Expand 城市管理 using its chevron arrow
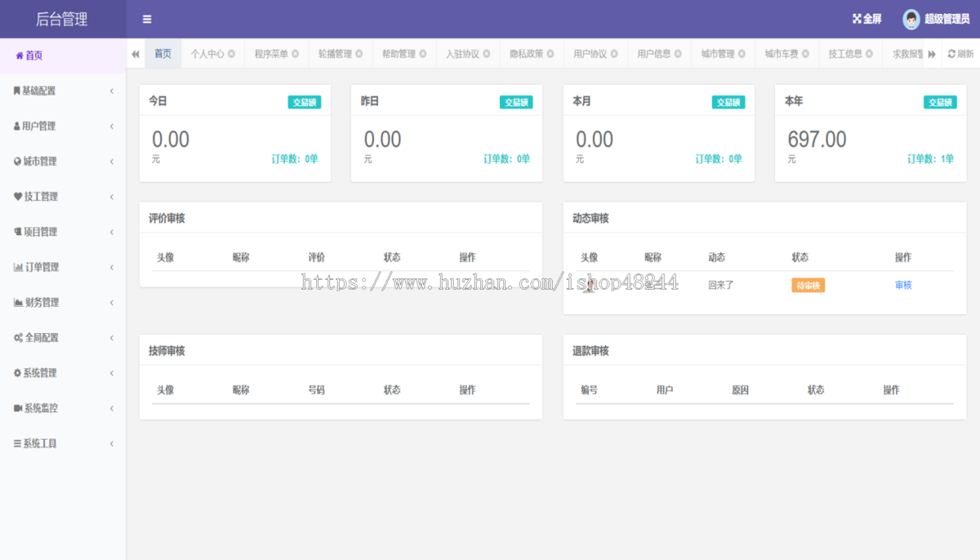Viewport: 980px width, 560px height. [x=111, y=162]
